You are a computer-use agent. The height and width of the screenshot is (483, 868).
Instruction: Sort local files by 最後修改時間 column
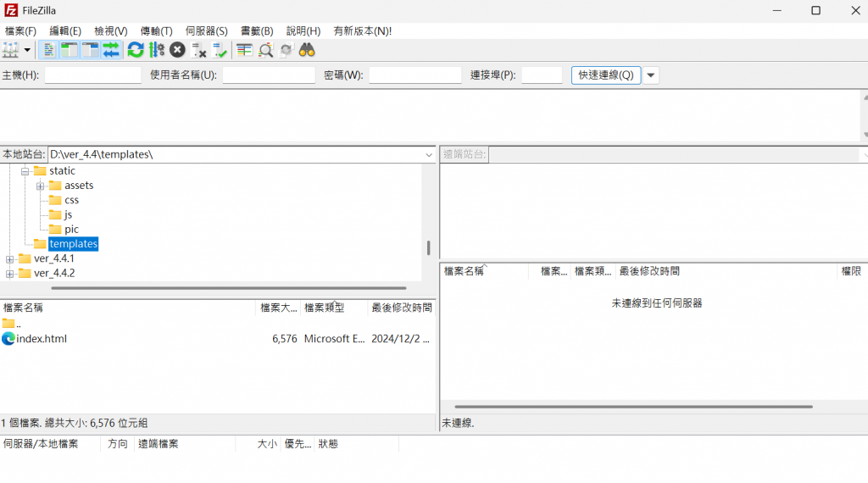point(402,308)
